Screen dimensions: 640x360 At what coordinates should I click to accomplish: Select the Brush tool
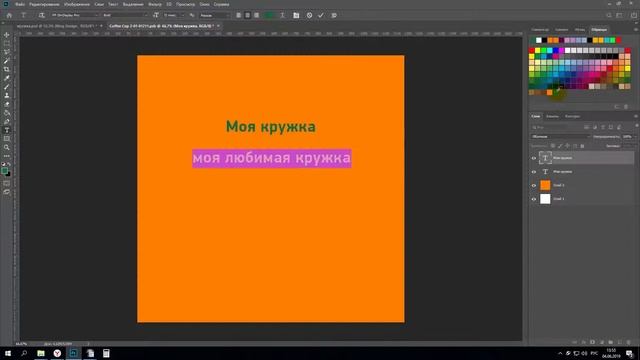click(x=7, y=87)
